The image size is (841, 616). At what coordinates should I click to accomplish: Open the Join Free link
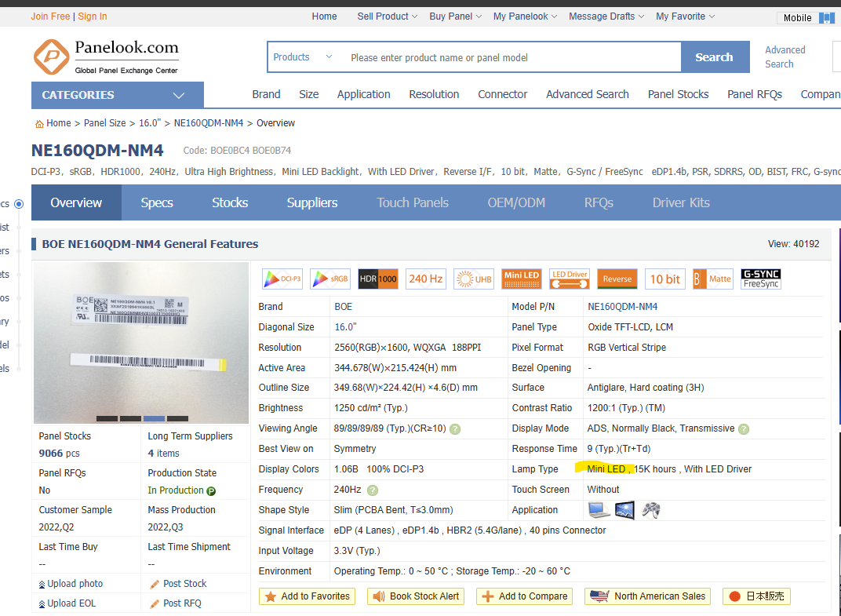tap(50, 16)
